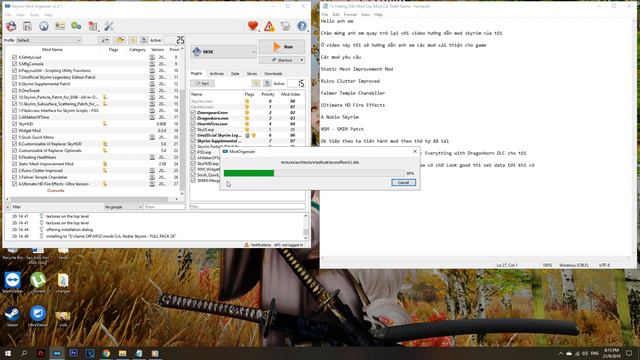Toggle the Static Mesh Improvement Mod checkbox
The height and width of the screenshot is (360, 640).
[x=15, y=164]
